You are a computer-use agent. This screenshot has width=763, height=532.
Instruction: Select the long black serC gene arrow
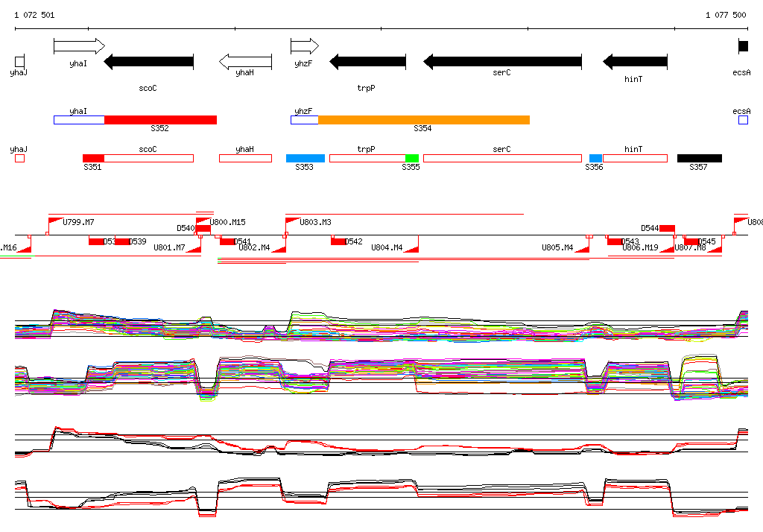(x=503, y=61)
